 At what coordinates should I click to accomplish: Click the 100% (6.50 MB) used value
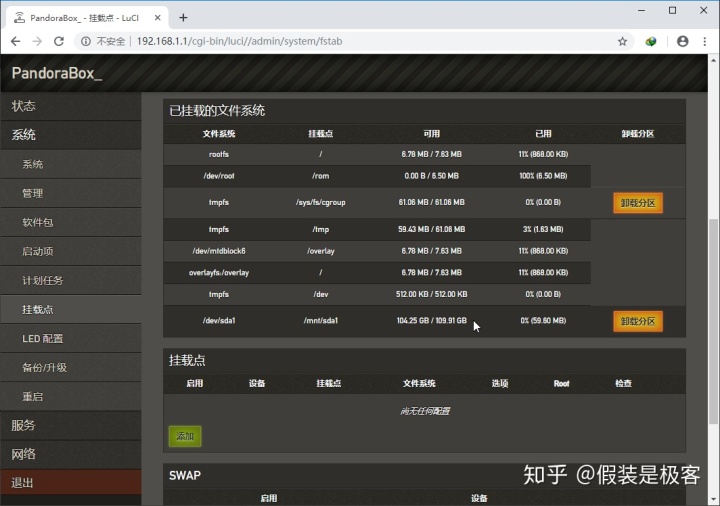click(543, 176)
